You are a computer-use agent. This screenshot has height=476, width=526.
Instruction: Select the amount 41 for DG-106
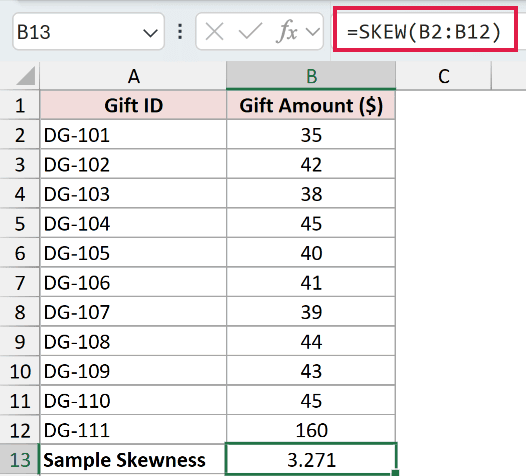[x=311, y=282]
